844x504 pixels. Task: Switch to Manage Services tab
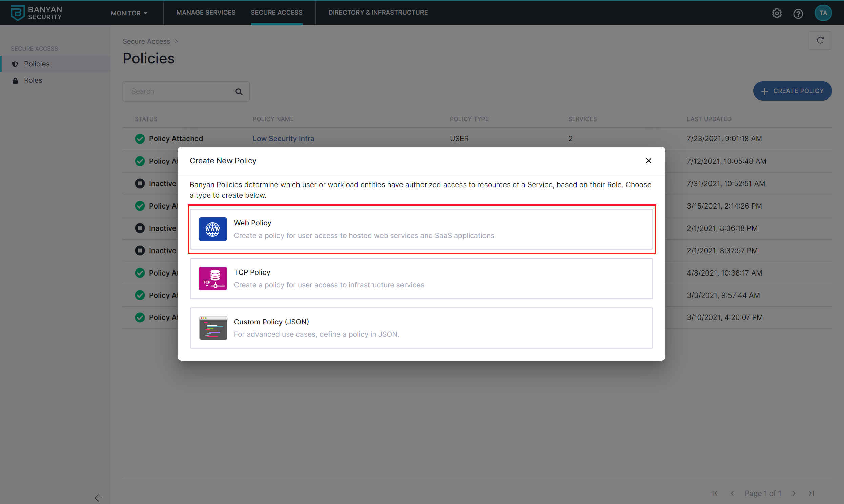pyautogui.click(x=206, y=13)
